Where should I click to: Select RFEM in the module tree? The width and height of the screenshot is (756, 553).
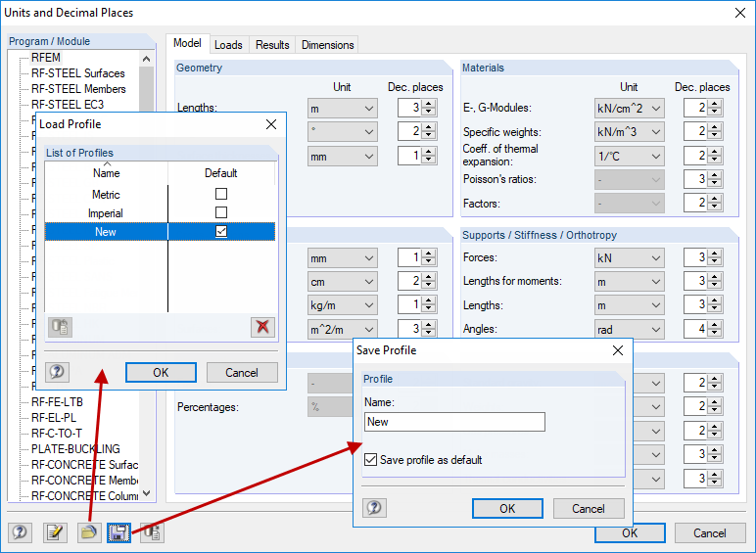46,58
